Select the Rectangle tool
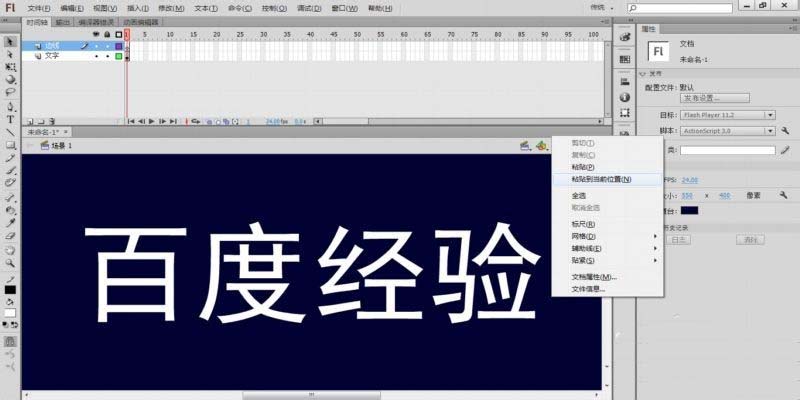The height and width of the screenshot is (400, 800). point(10,145)
